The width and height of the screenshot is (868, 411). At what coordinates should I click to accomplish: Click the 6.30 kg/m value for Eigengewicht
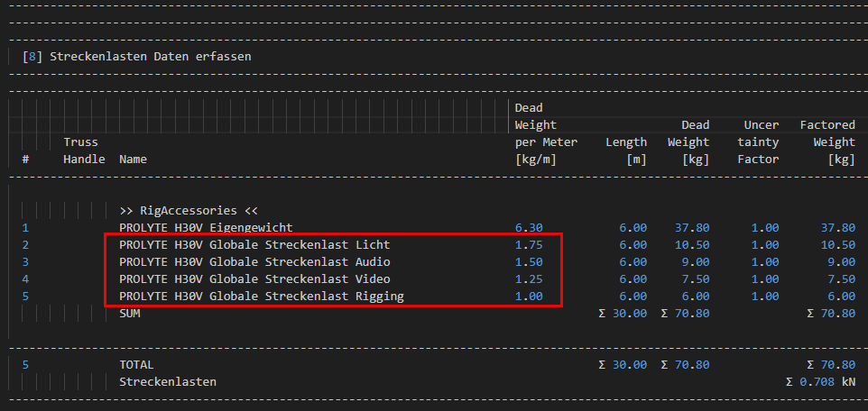pos(528,228)
